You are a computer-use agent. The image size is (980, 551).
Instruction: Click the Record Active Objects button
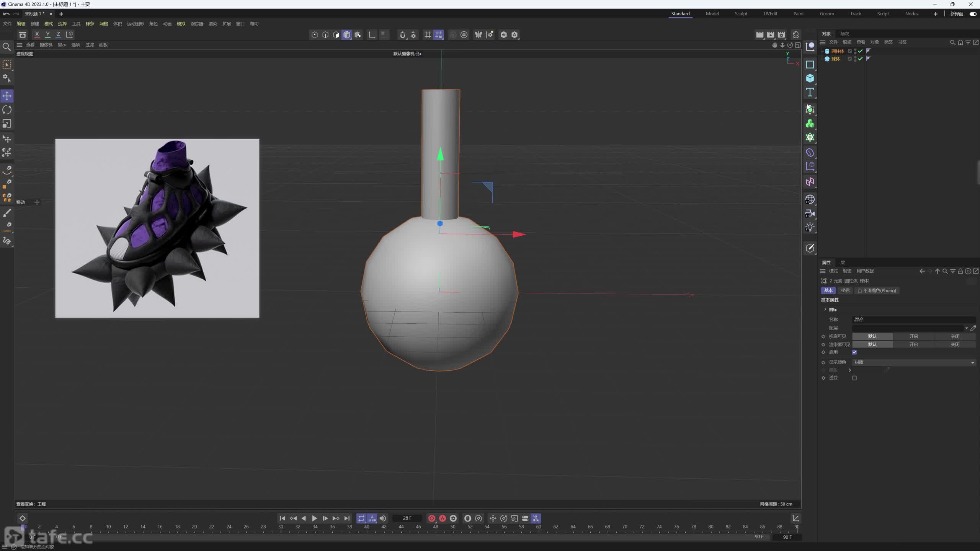pos(432,518)
